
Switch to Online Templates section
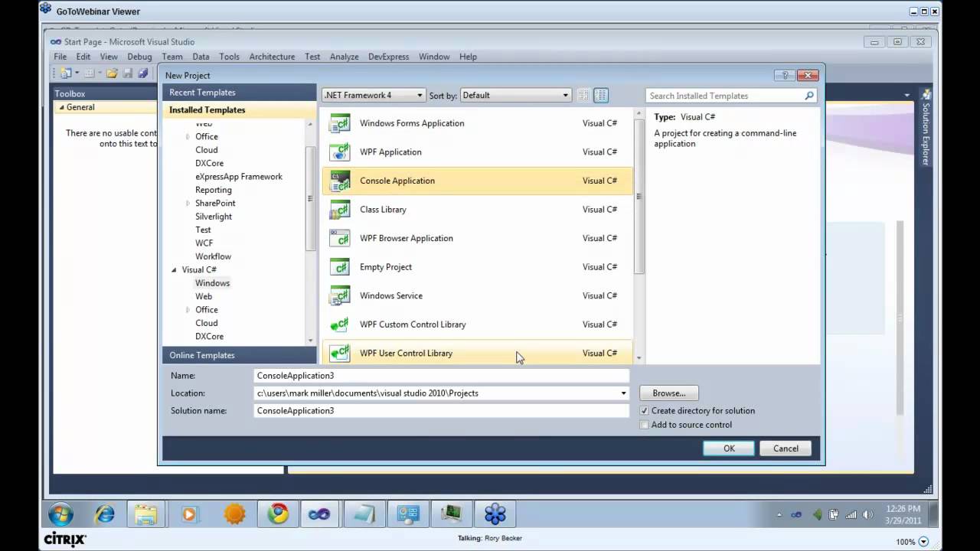[240, 355]
